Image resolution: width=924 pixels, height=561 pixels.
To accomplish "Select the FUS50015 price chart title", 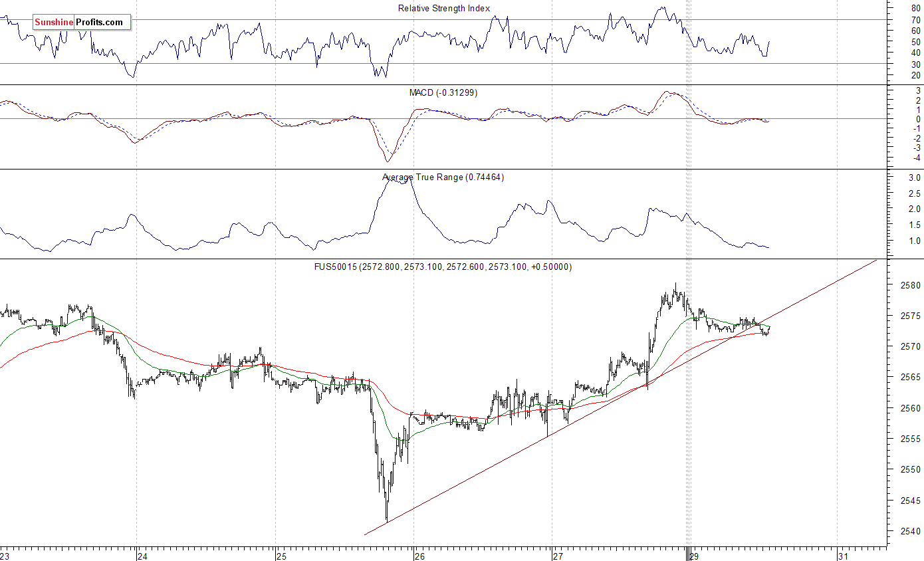I will point(443,267).
